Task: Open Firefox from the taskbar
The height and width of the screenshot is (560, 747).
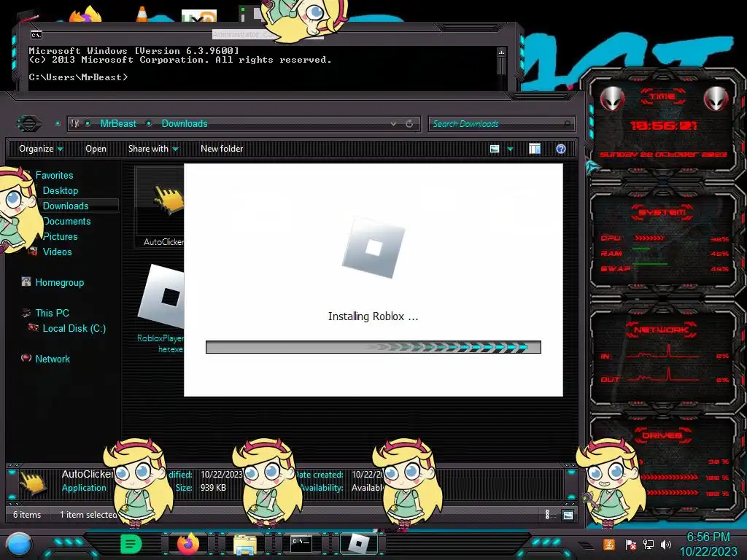Action: (188, 543)
